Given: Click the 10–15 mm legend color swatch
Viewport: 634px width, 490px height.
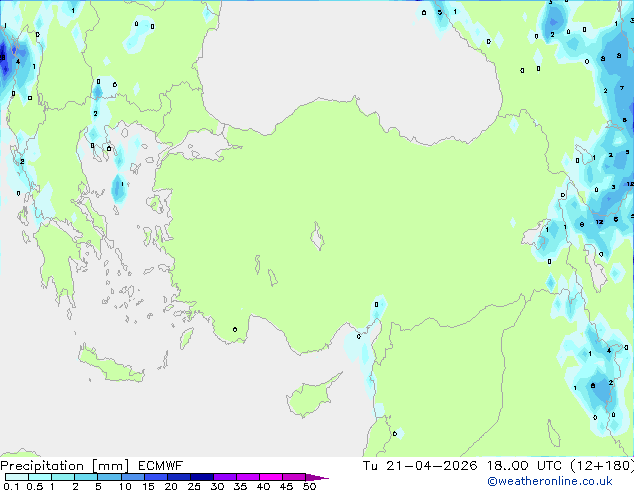Looking at the screenshot, I should tap(132, 477).
